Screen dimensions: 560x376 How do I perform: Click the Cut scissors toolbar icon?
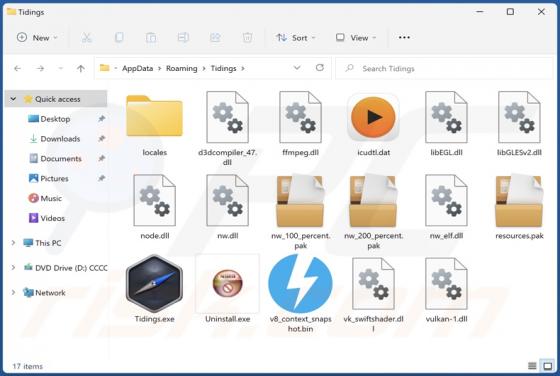(87, 37)
